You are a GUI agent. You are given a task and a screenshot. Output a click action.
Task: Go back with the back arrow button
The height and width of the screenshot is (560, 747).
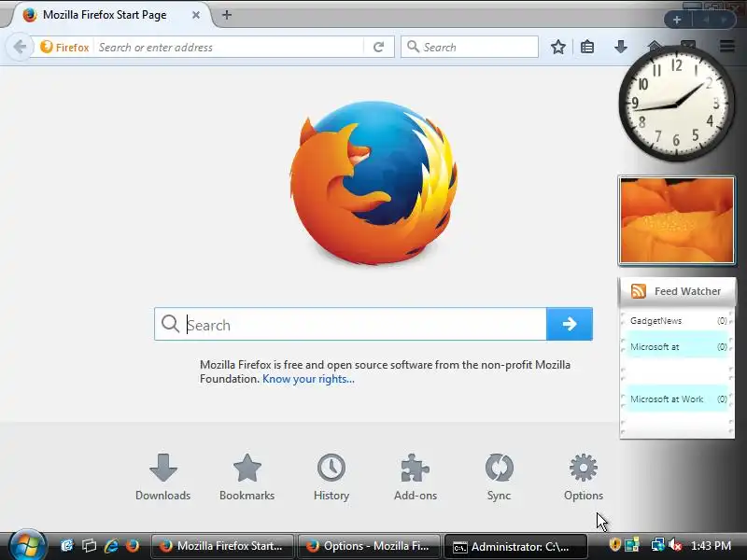coord(20,48)
